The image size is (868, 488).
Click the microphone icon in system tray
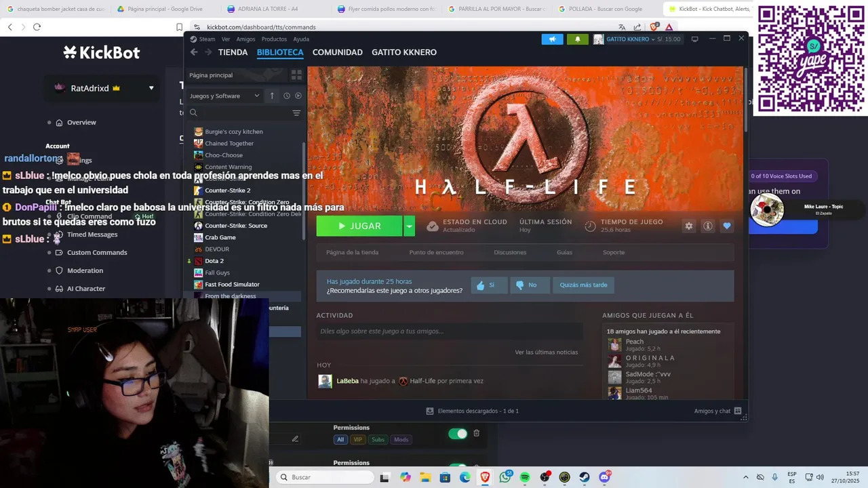[775, 477]
